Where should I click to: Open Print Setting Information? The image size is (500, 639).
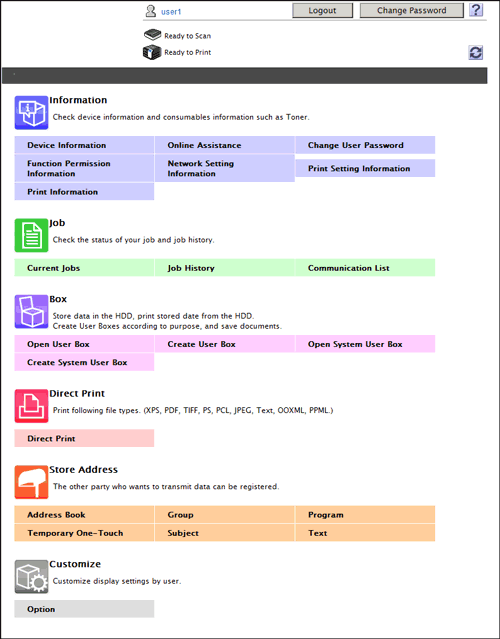pos(365,168)
